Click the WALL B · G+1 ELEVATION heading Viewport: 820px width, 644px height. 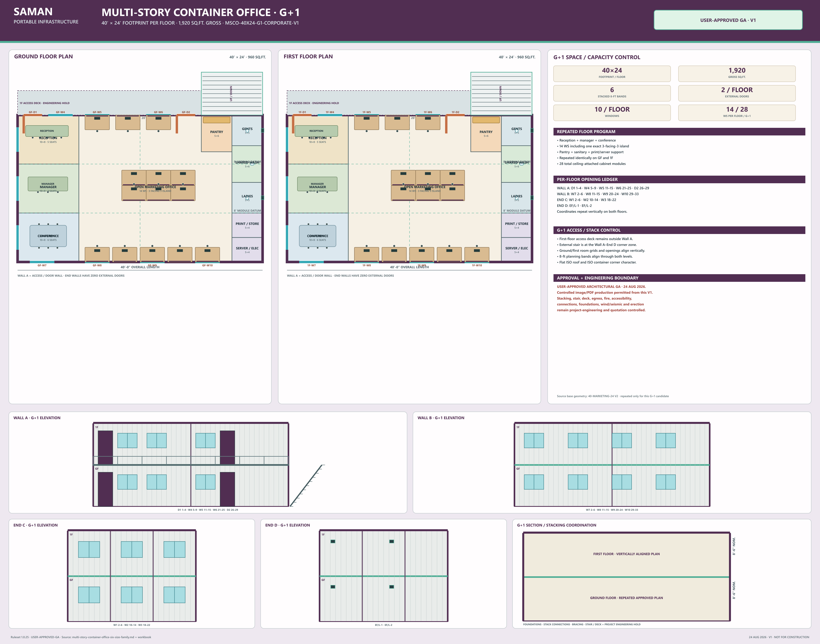(x=441, y=418)
